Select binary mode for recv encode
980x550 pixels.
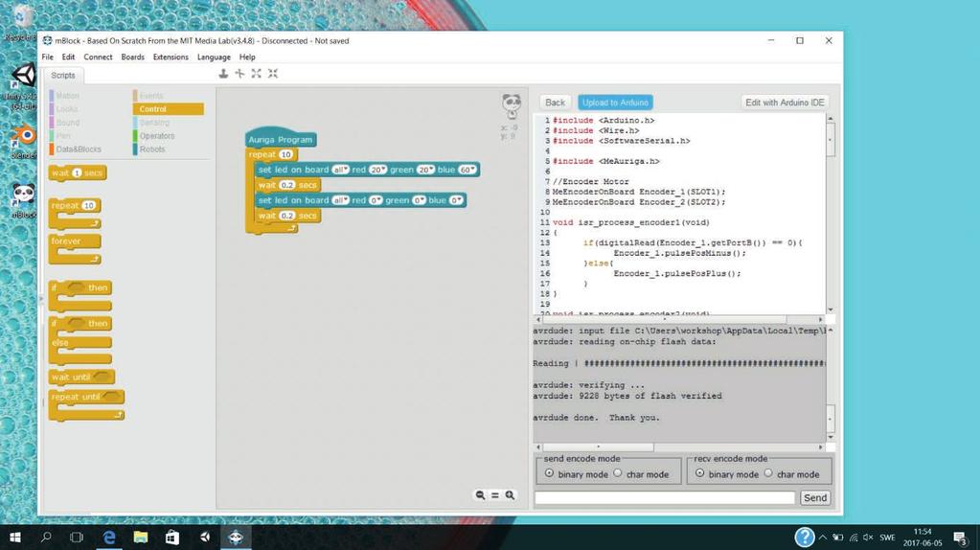699,473
